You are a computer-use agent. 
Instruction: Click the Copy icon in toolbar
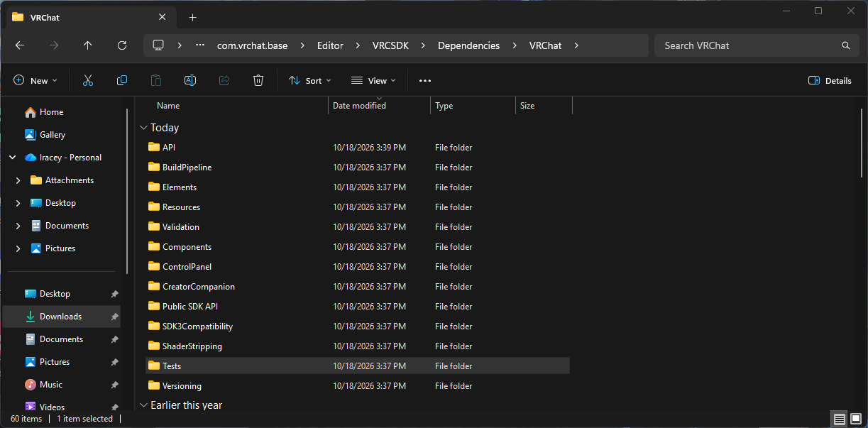point(122,81)
